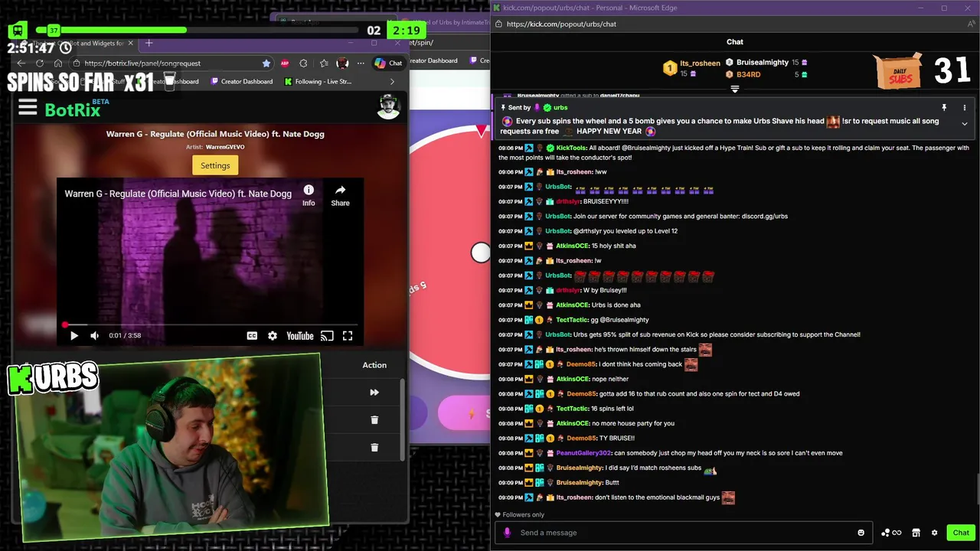Screen dimensions: 980x551
Task: Click the red spin wheel pointer
Action: point(482,131)
